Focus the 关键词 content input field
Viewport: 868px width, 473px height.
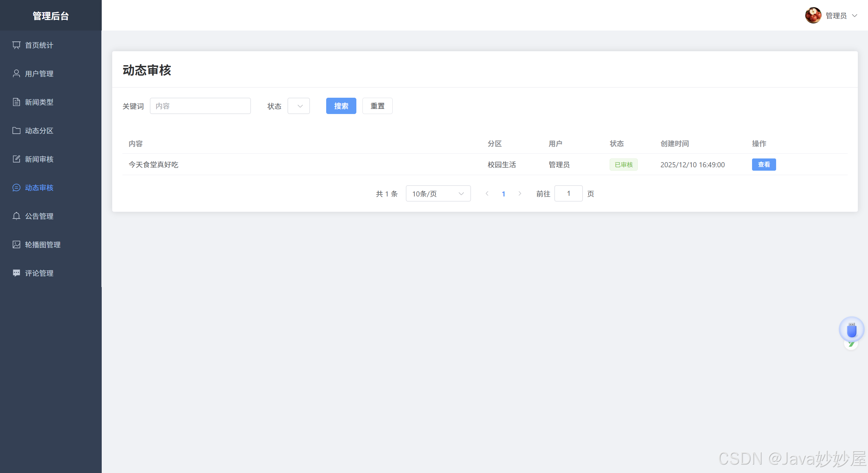[x=200, y=106]
